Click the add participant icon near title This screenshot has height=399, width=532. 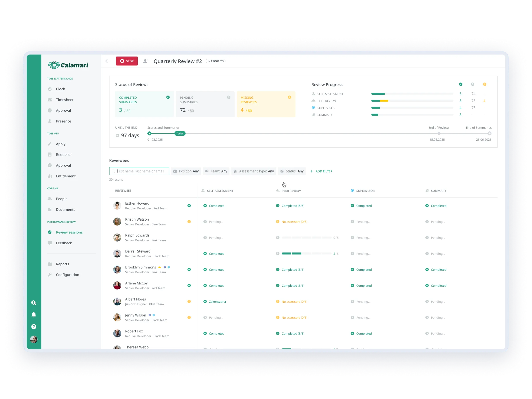point(145,61)
